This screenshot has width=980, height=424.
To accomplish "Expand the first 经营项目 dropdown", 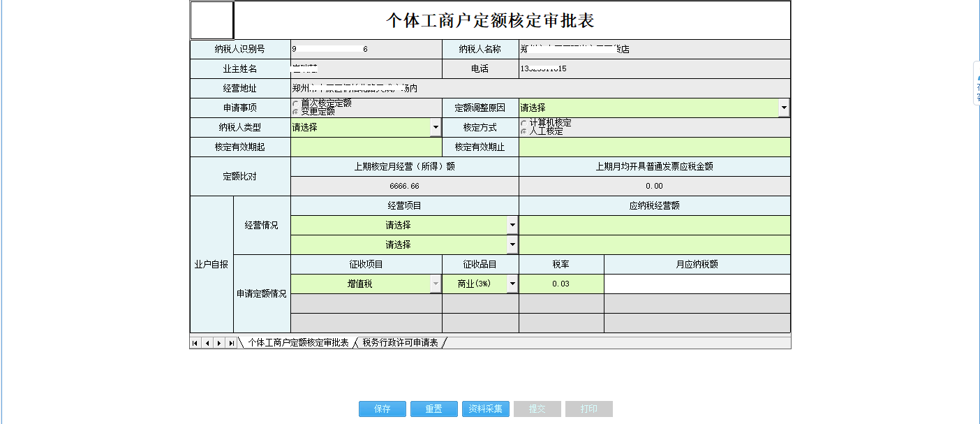I will coord(512,225).
